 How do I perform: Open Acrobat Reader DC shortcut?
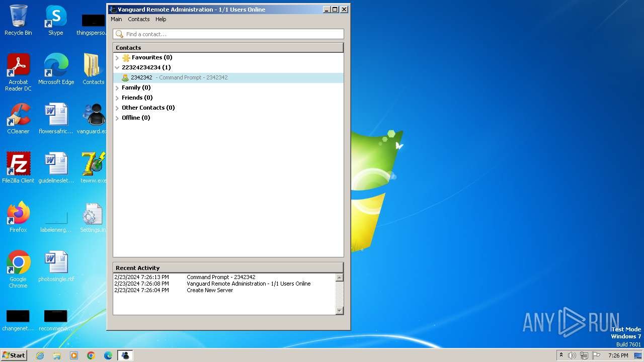click(18, 72)
